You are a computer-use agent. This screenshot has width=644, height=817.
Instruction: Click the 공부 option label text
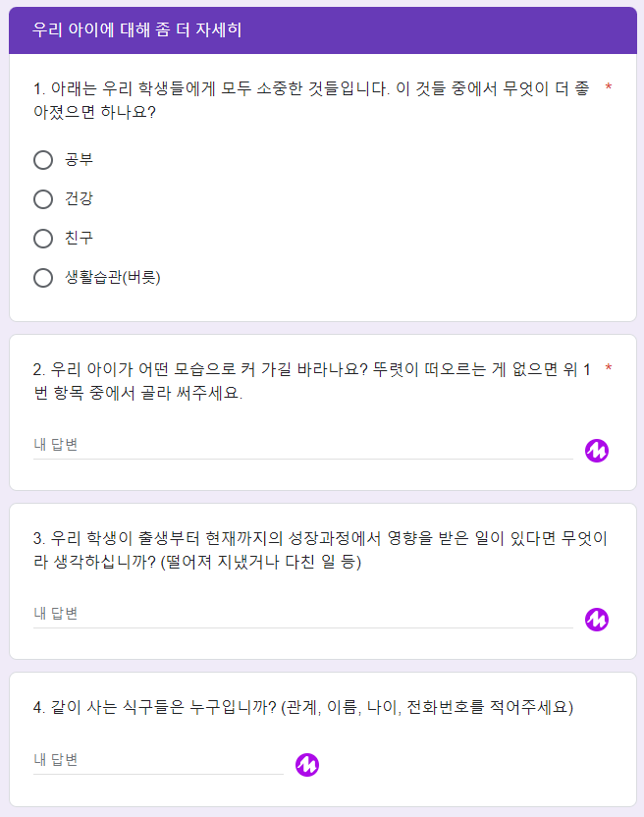point(79,159)
